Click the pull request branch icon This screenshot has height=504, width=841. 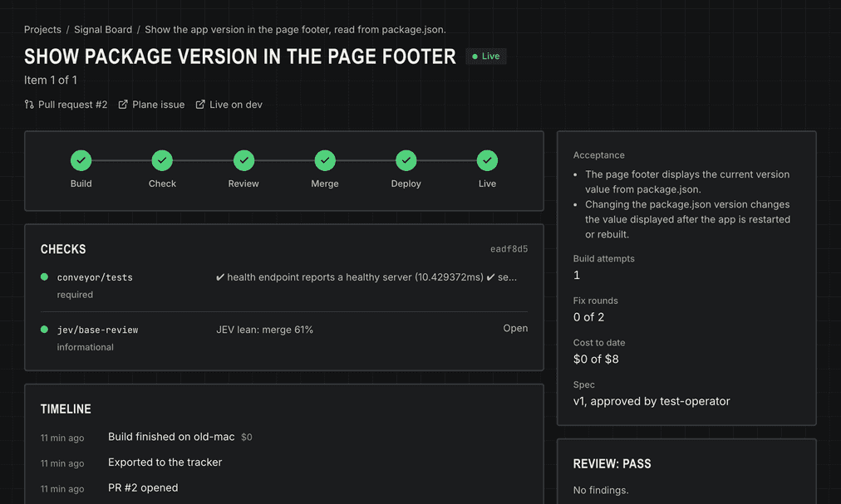coord(29,105)
